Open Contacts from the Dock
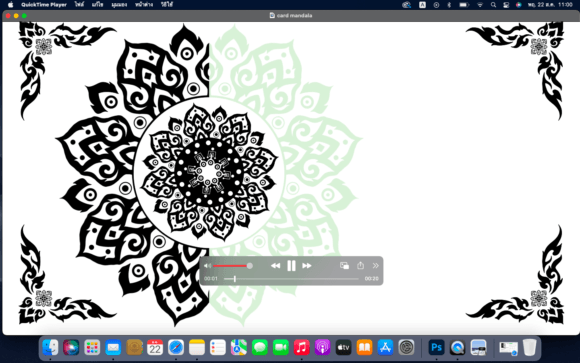This screenshot has width=580, height=363. pos(134,347)
